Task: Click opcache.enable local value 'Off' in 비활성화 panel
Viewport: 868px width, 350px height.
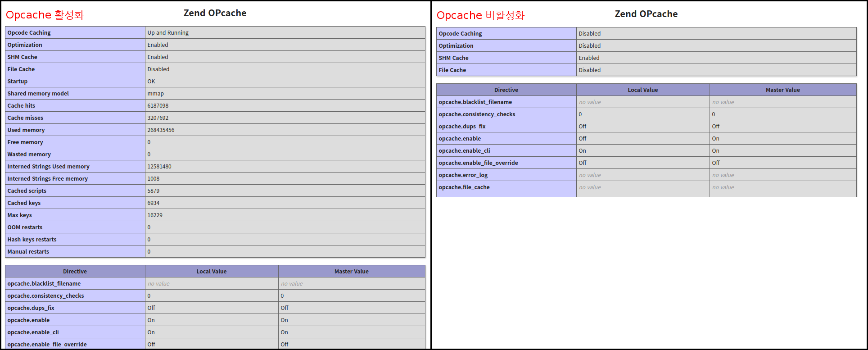Action: point(583,138)
